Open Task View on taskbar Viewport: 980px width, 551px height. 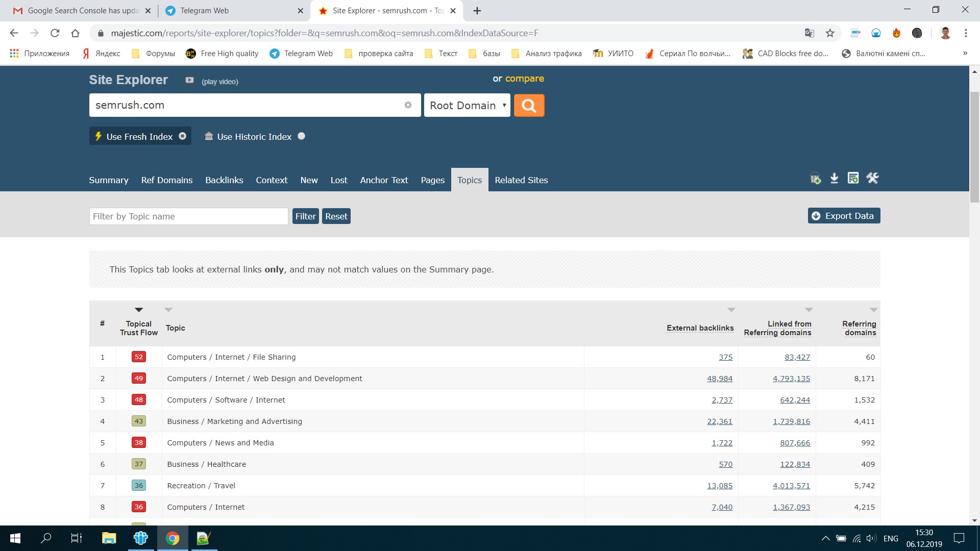(x=77, y=538)
